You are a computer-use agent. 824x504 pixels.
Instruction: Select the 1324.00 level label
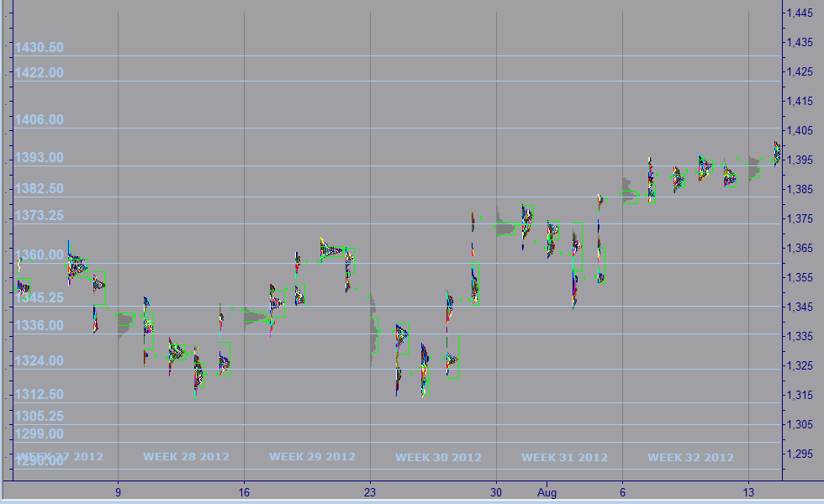point(39,361)
